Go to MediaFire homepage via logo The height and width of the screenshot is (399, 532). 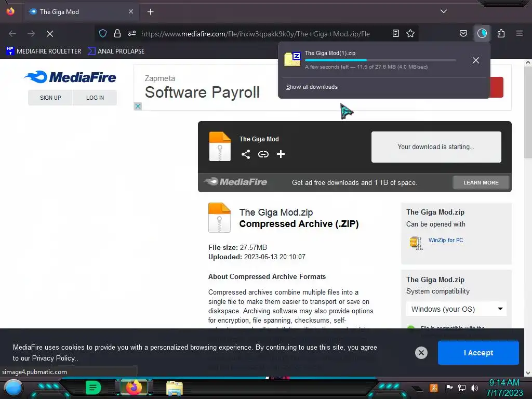point(70,77)
